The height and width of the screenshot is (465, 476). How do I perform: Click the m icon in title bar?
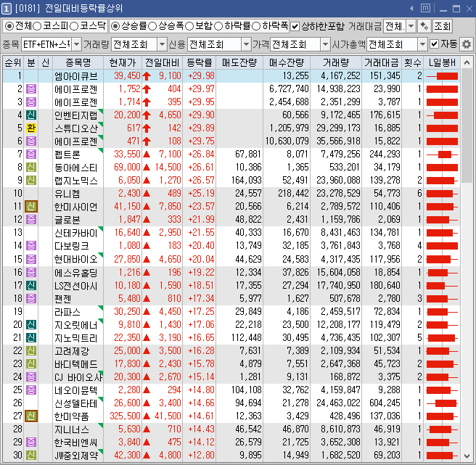coord(425,8)
